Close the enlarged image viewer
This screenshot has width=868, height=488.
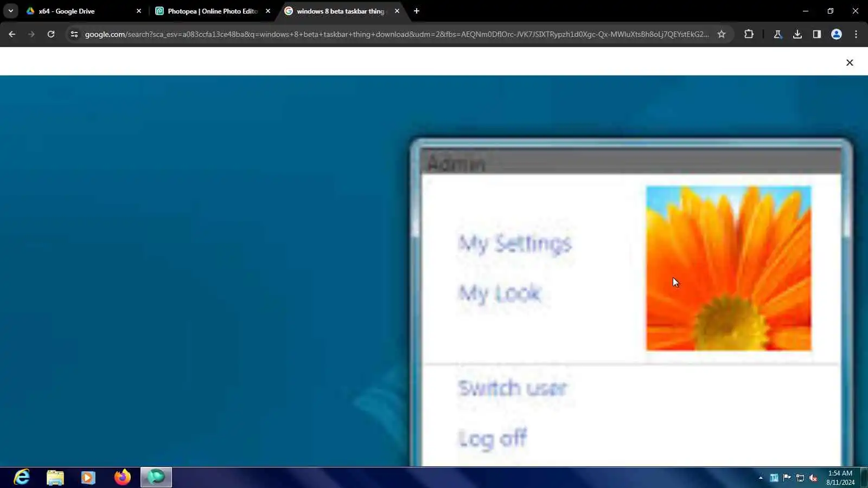click(850, 63)
